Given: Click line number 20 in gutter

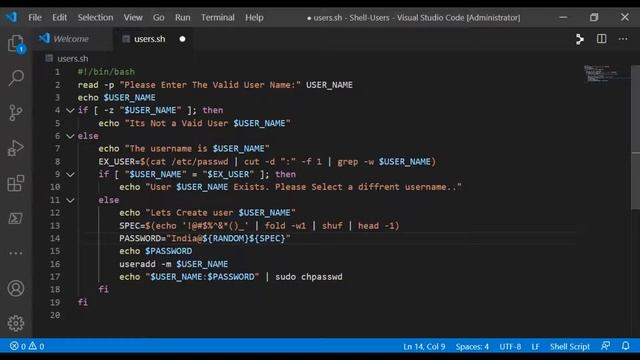Looking at the screenshot, I should click(55, 315).
